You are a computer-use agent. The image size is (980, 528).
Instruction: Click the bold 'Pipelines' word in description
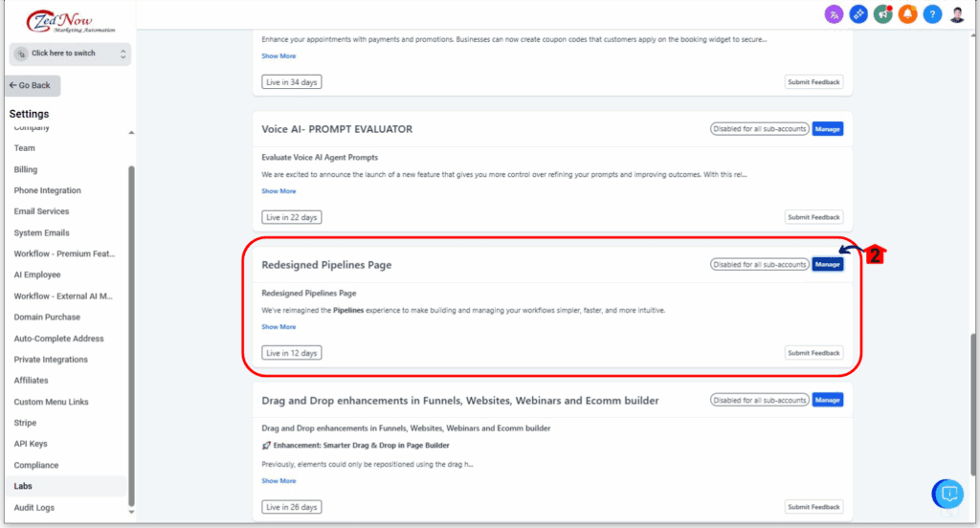(348, 310)
